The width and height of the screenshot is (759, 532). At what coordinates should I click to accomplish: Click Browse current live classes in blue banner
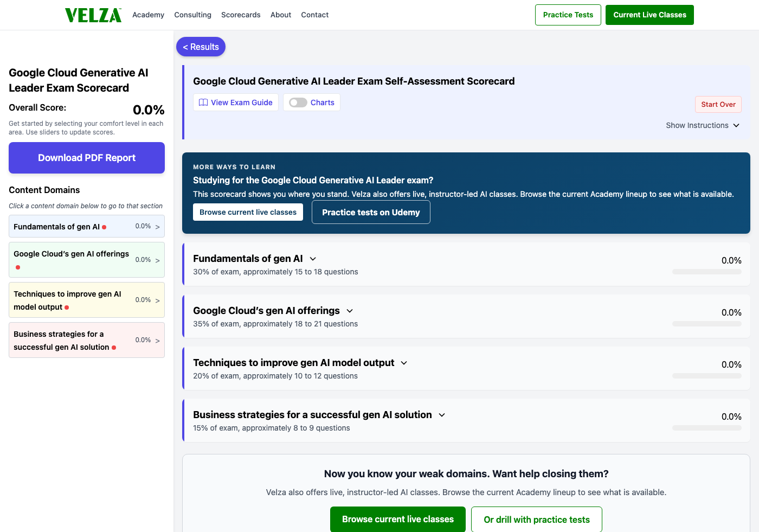(248, 212)
